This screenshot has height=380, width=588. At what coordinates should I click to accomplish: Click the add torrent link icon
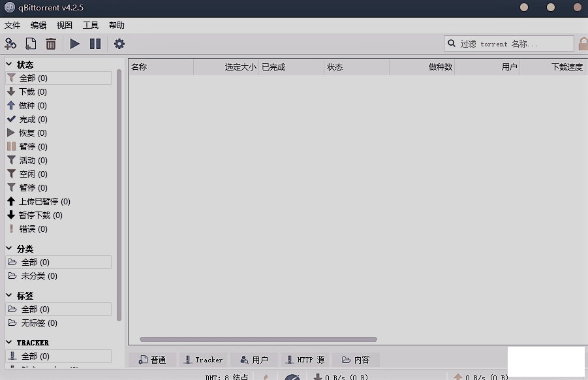(x=10, y=44)
